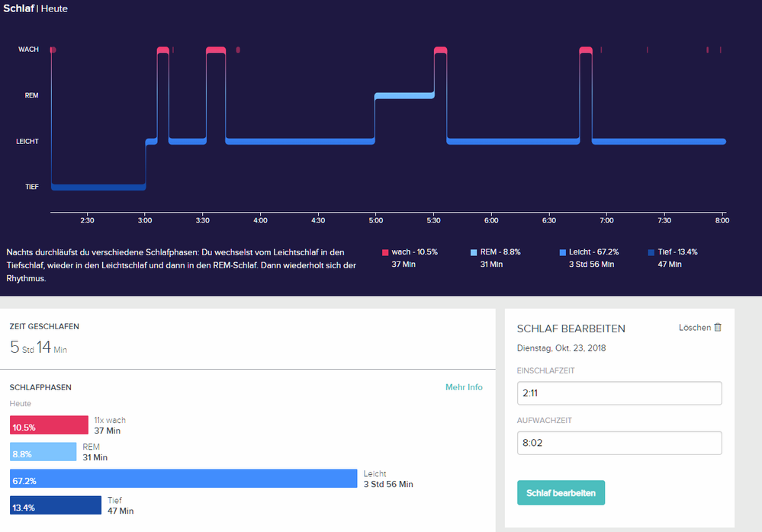
Task: Click the '5 Std 14 Min' sleep total
Action: (x=38, y=348)
